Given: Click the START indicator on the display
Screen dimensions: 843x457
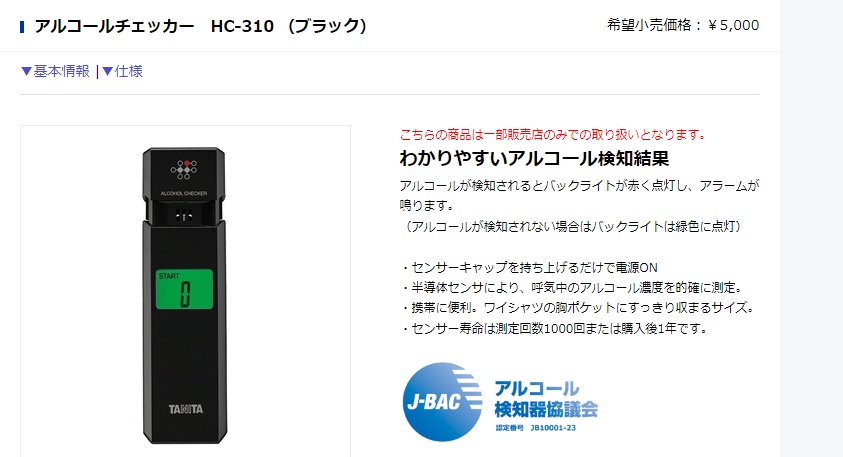Looking at the screenshot, I should pyautogui.click(x=169, y=276).
